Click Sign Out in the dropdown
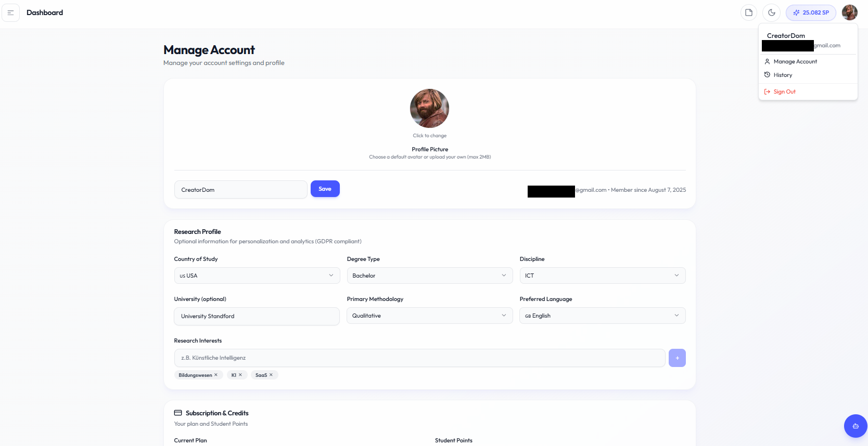This screenshot has width=868, height=446. (784, 91)
